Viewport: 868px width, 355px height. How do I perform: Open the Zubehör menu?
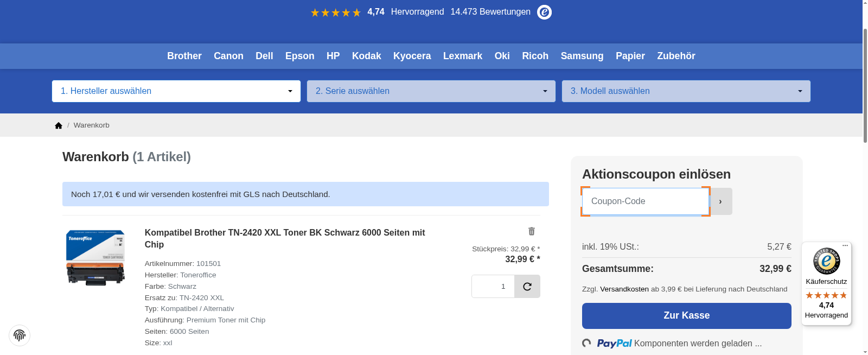click(x=676, y=56)
